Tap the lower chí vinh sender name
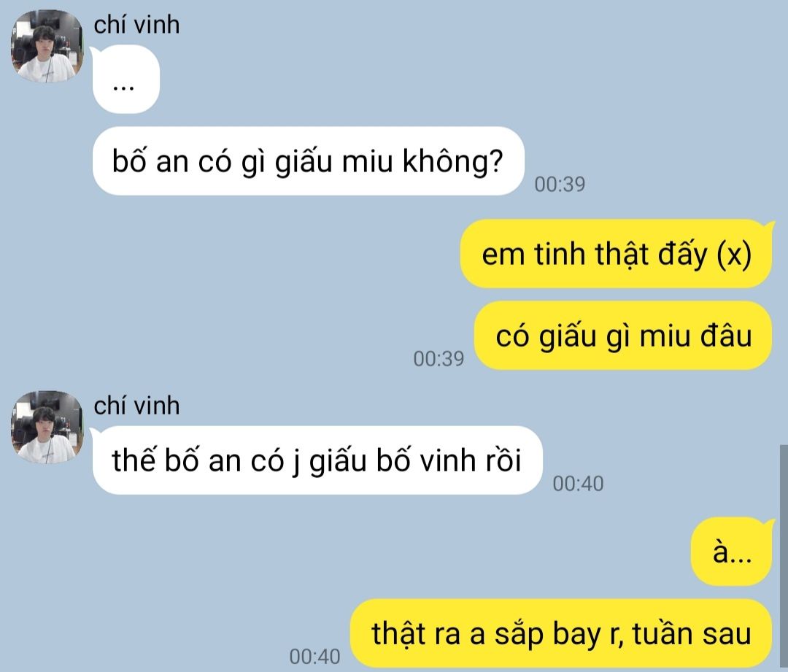The height and width of the screenshot is (672, 788). (x=136, y=406)
